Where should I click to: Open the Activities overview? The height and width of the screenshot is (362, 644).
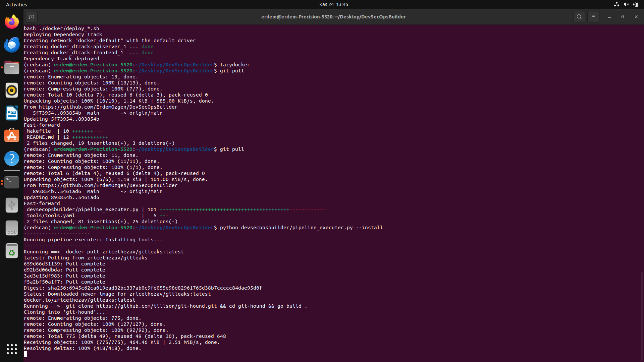pos(16,4)
